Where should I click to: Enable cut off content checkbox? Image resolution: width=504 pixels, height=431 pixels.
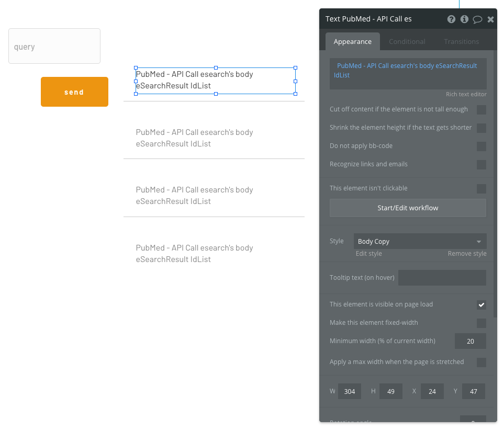(481, 109)
